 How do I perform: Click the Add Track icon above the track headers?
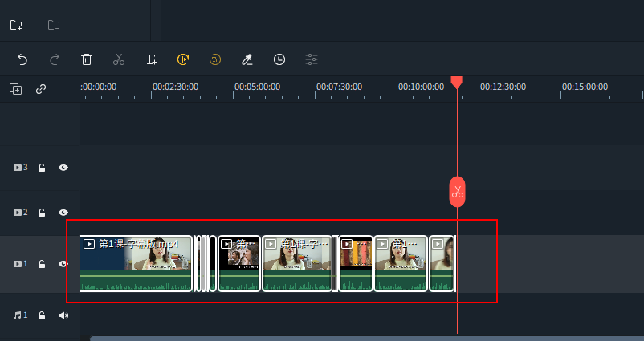(16, 89)
